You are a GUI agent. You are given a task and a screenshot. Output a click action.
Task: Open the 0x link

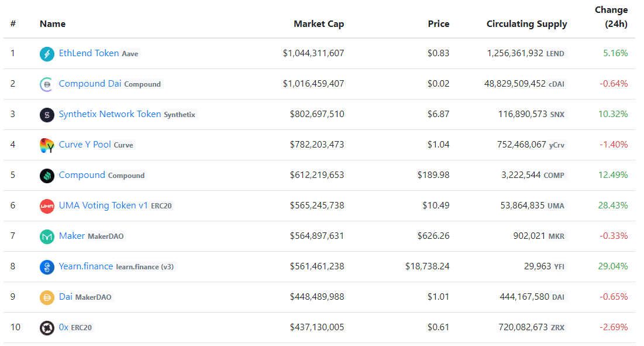[x=63, y=327]
